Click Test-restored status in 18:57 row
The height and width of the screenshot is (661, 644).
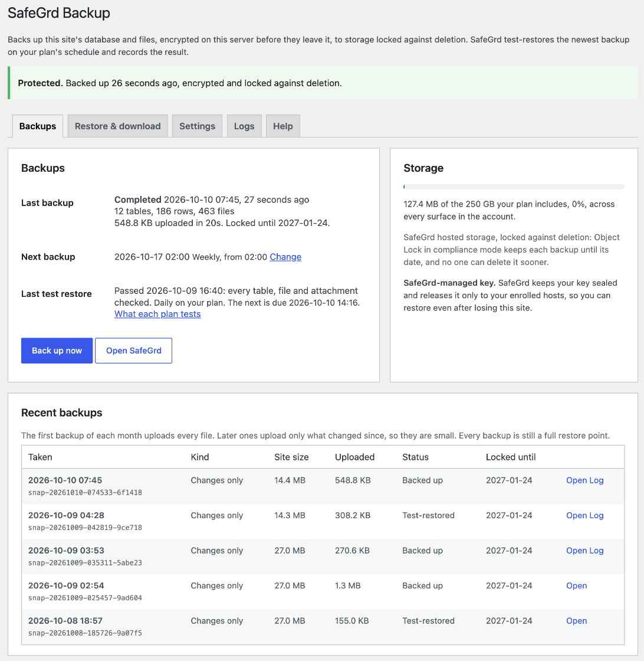pos(428,620)
